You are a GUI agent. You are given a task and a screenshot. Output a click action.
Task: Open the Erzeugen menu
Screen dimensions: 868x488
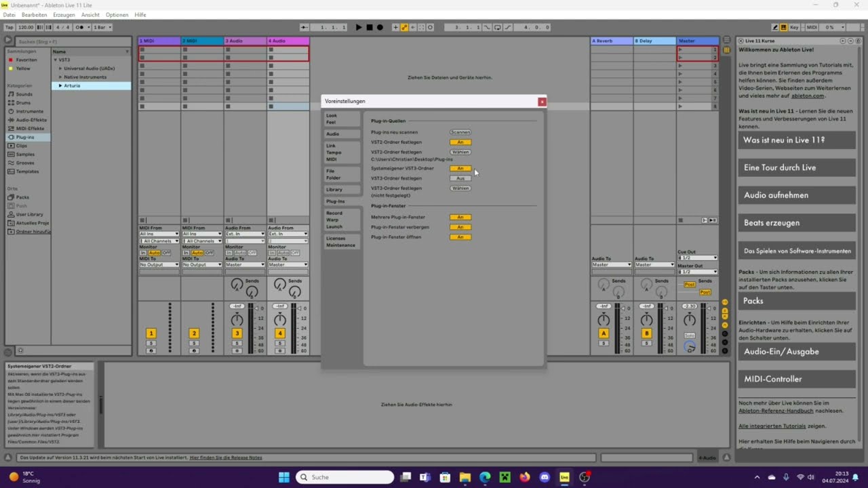64,15
